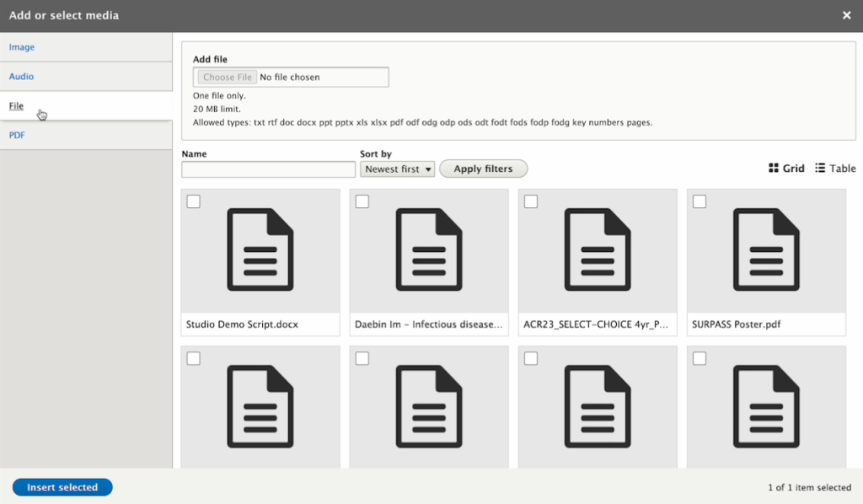Screen dimensions: 863x504
Task: Click the Daebin Im file document icon
Action: (428, 250)
